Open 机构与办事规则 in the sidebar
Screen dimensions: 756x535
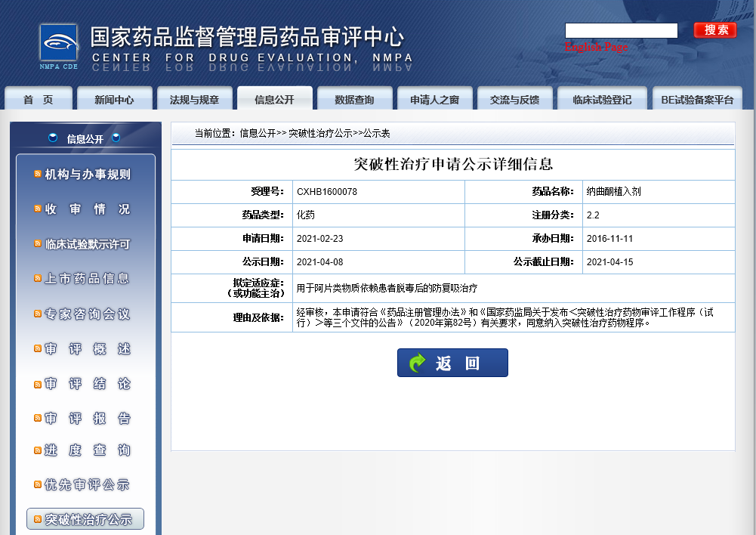88,174
